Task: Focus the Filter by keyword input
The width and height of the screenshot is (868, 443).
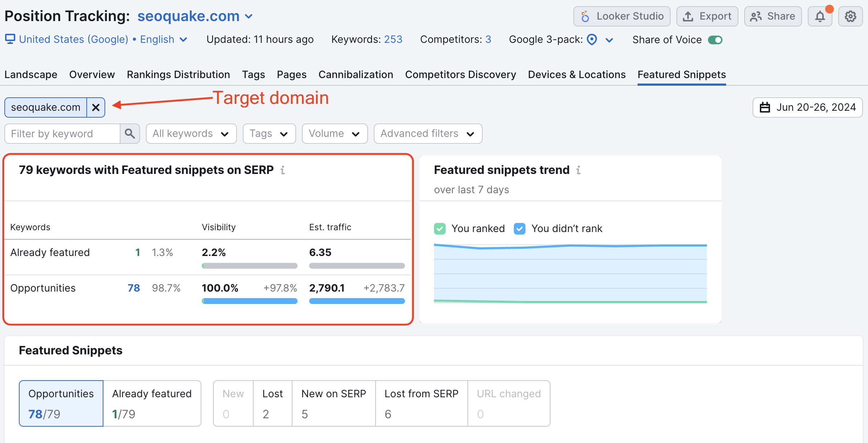Action: click(x=62, y=134)
